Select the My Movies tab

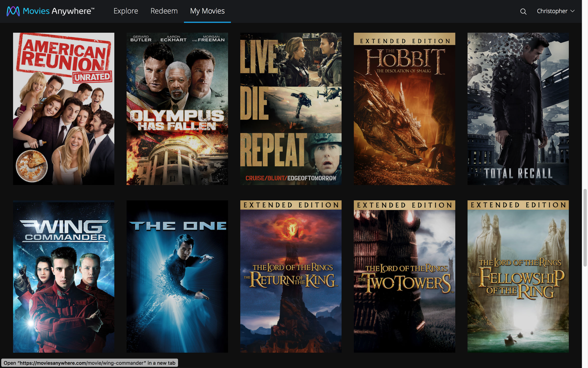tap(207, 11)
